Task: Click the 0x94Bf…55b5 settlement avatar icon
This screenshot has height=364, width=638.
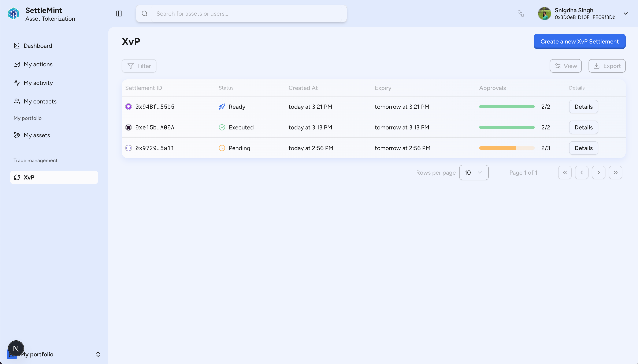Action: click(x=128, y=107)
